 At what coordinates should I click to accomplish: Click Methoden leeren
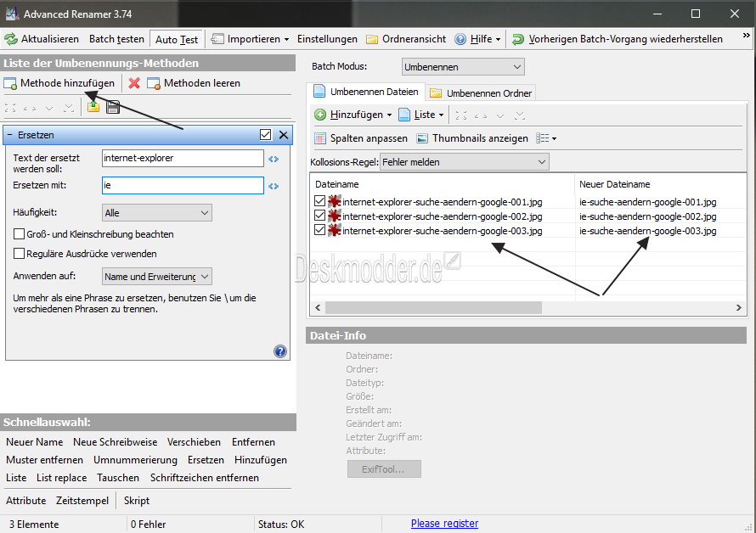pos(194,83)
